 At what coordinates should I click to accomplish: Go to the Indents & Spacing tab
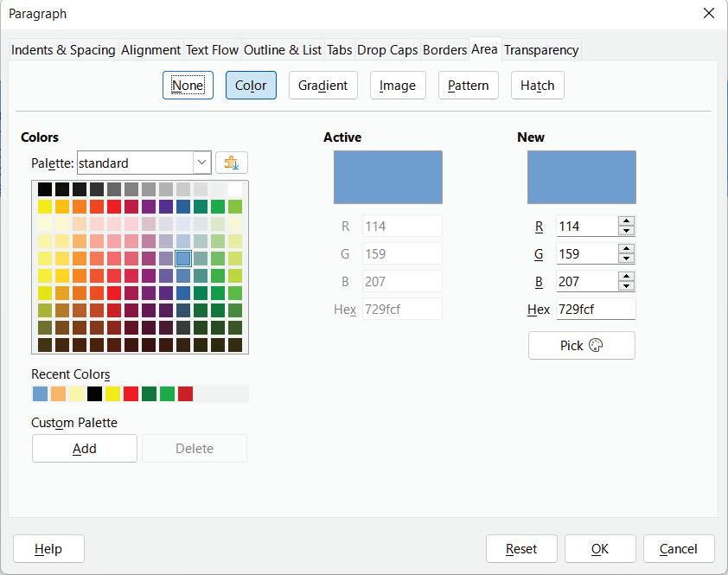(x=63, y=50)
